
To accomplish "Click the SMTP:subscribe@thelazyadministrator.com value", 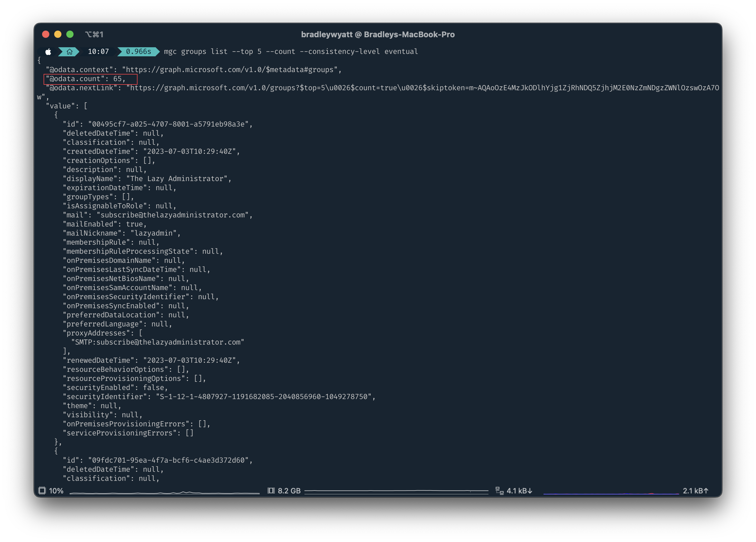I will coord(158,342).
